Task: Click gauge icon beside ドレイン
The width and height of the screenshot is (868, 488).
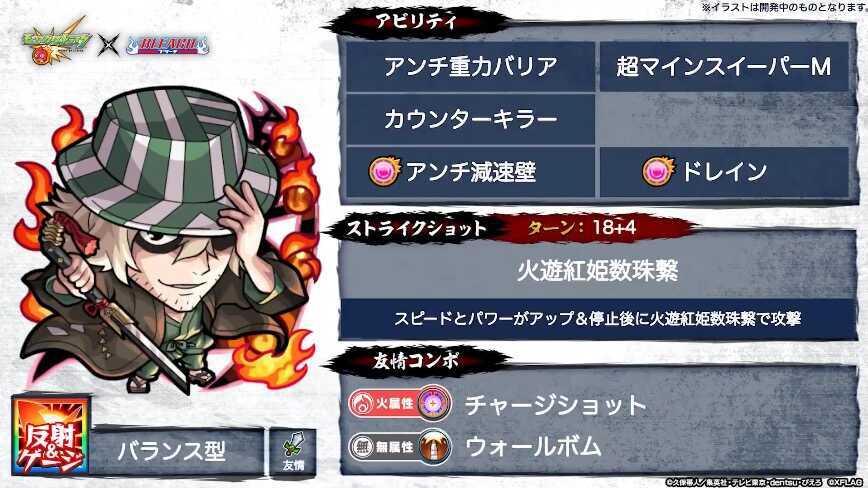Action: click(x=658, y=171)
